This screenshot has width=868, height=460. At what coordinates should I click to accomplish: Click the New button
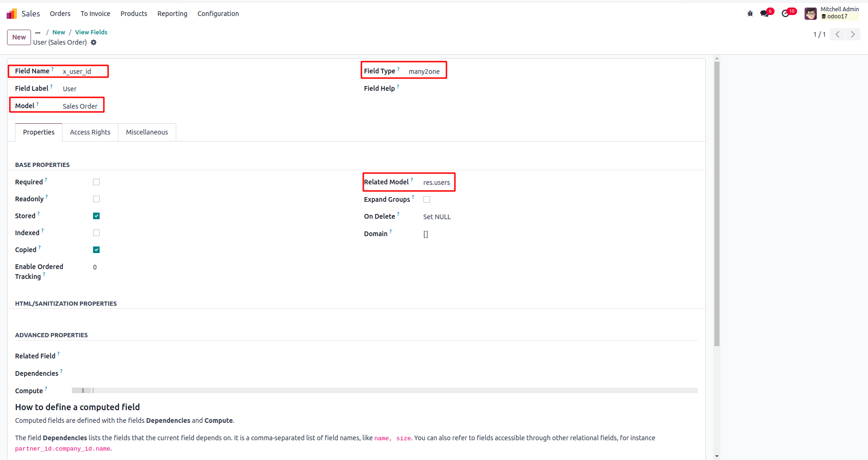click(x=19, y=37)
